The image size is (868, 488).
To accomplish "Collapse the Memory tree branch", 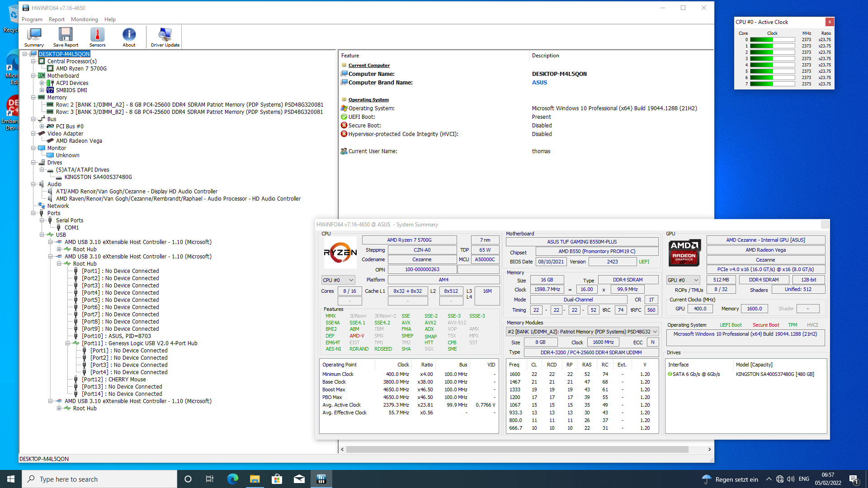I will [x=33, y=97].
